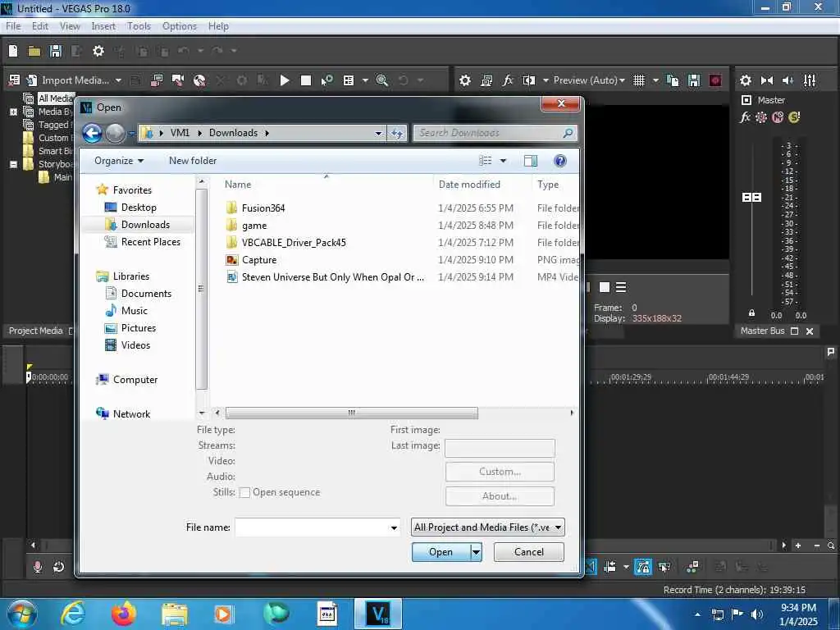Open the dropdown arrow beside Open button
The height and width of the screenshot is (630, 840).
[476, 552]
